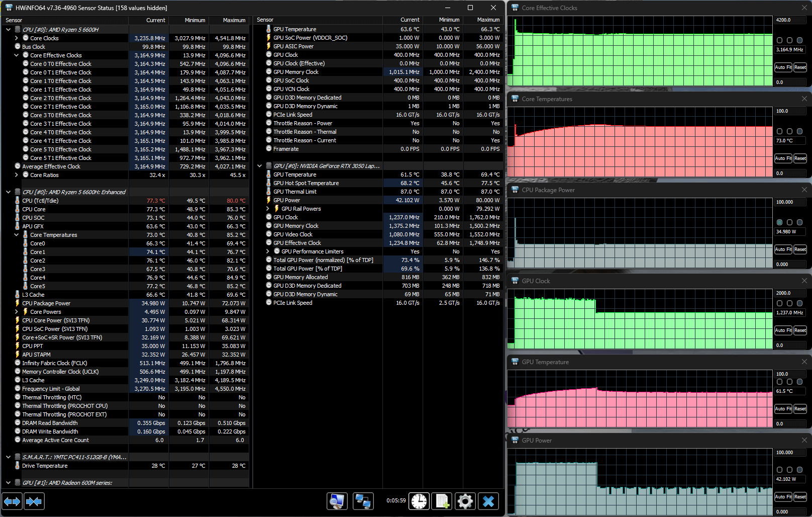Image resolution: width=812 pixels, height=517 pixels.
Task: Select first radio button in CPU Package Power graph
Action: tap(779, 222)
